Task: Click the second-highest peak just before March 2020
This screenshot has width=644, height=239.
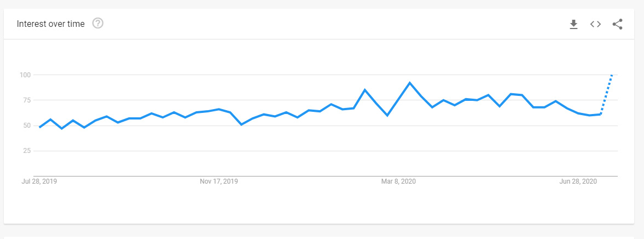Action: coord(364,90)
